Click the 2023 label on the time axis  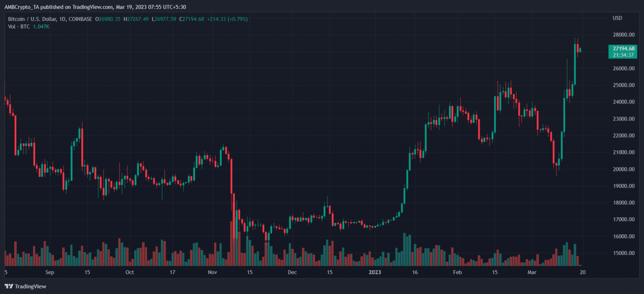click(375, 273)
